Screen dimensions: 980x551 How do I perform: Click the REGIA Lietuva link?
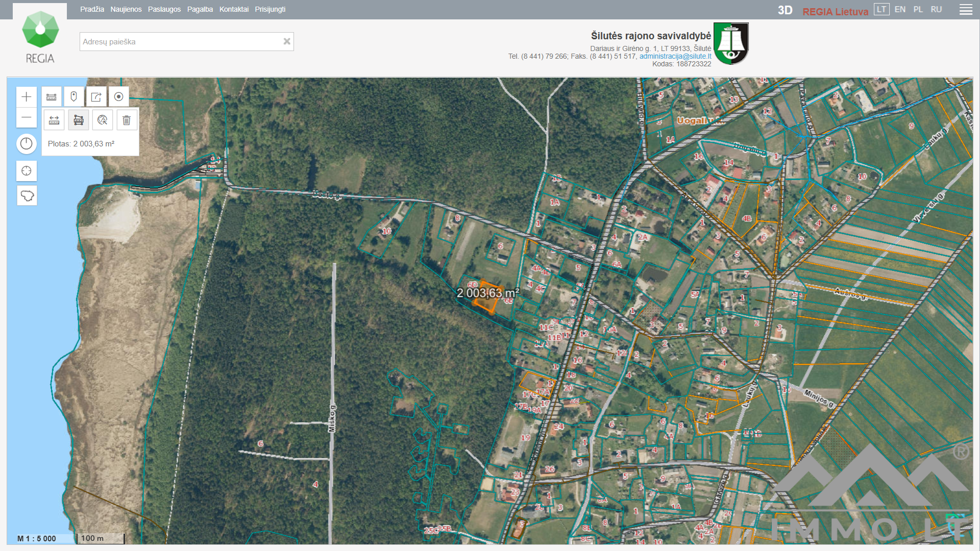[835, 11]
